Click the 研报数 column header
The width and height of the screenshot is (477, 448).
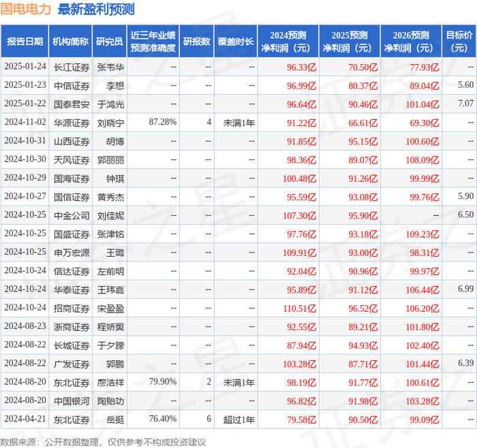point(196,42)
